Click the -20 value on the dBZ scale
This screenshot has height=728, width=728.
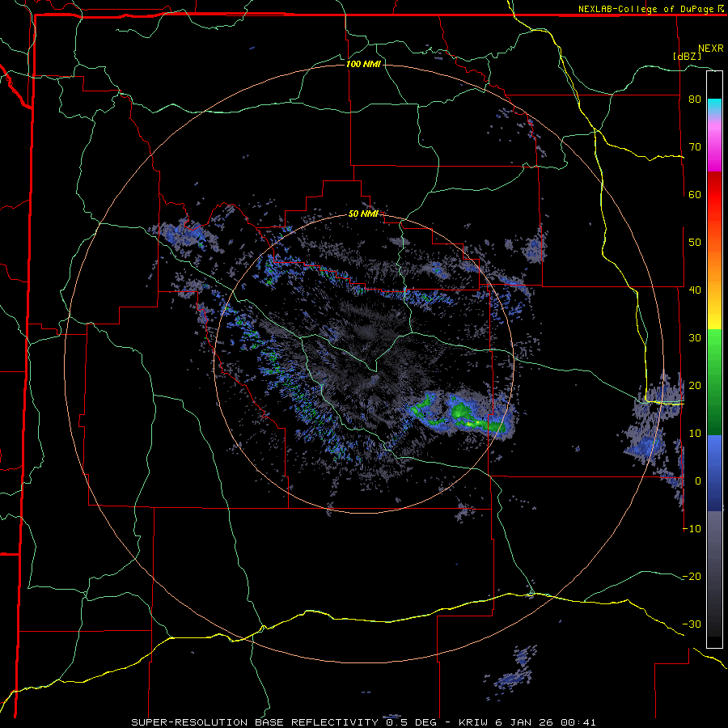point(692,577)
